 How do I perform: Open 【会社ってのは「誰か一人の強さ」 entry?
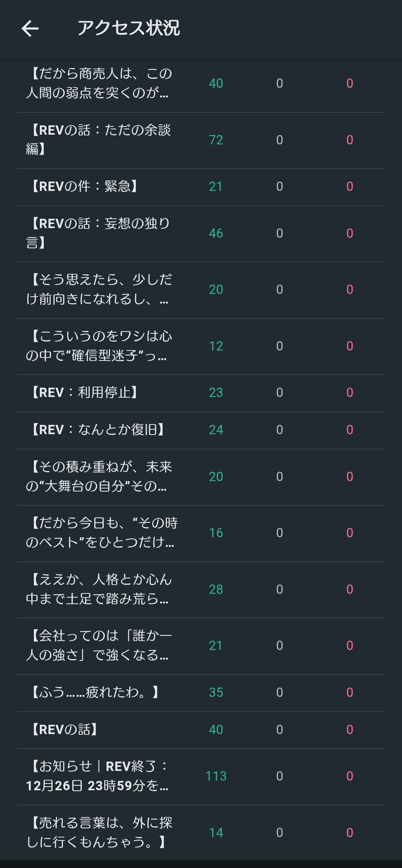pyautogui.click(x=98, y=646)
